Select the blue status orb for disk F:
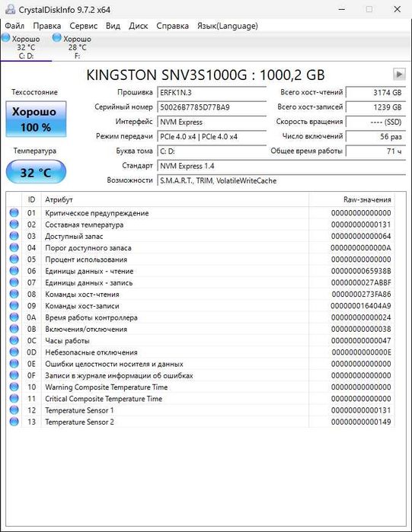 coord(57,37)
